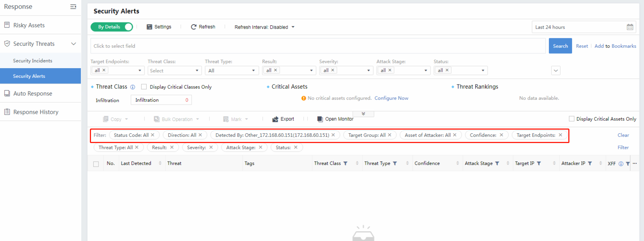Click the Threat Class info icon
The height and width of the screenshot is (241, 644).
pos(132,87)
